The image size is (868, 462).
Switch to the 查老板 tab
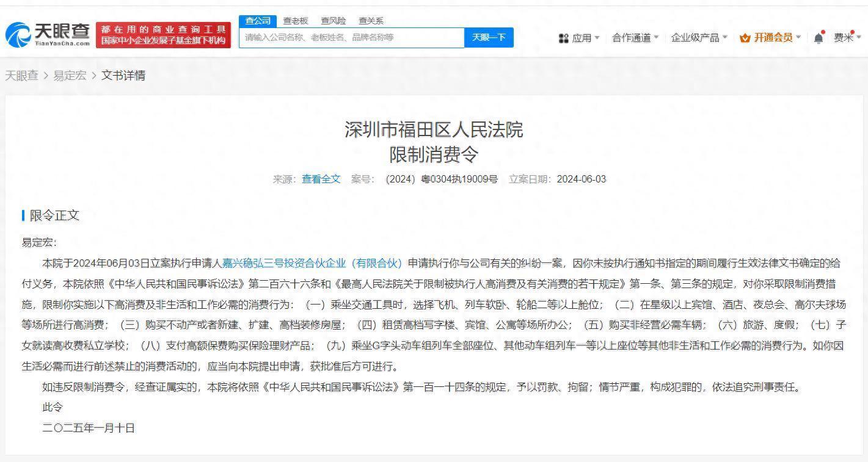[295, 21]
